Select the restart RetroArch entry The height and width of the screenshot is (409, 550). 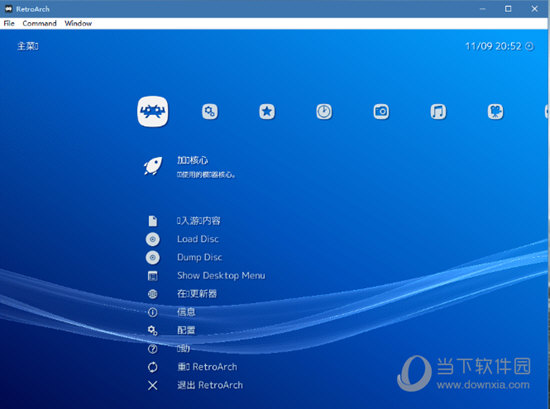coord(207,367)
